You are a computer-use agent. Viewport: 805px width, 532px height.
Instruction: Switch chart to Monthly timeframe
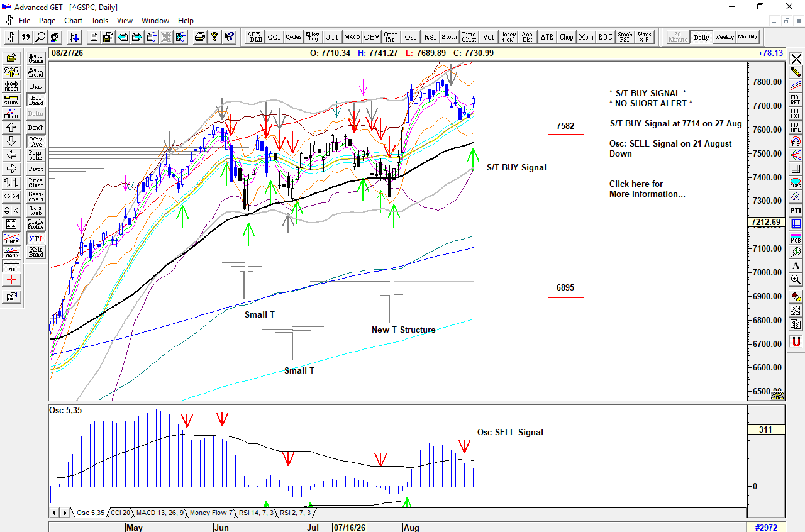[x=748, y=37]
